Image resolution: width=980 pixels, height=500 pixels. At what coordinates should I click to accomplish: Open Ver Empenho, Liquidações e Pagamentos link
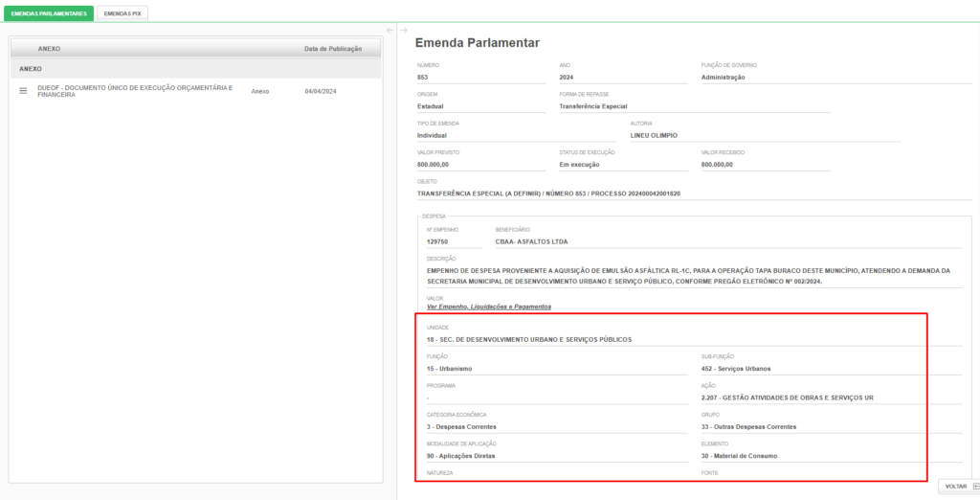point(489,307)
